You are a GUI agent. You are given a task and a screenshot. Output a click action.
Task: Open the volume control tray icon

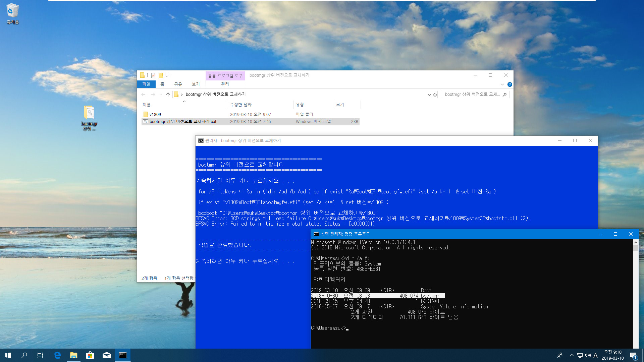point(588,355)
